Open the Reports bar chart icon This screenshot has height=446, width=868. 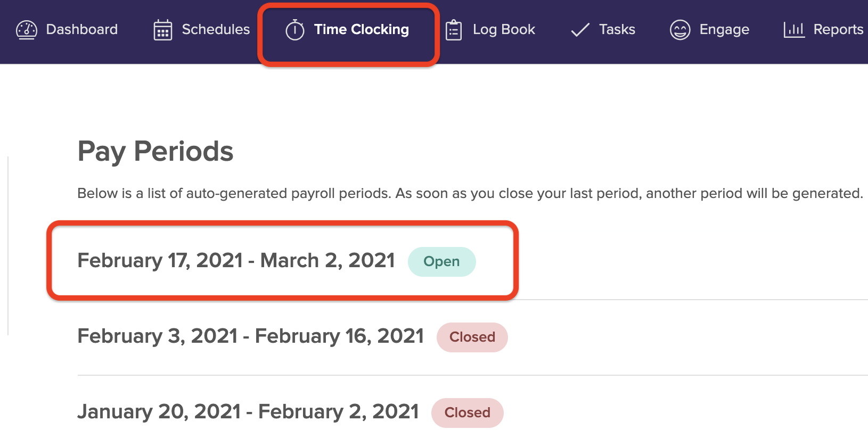794,30
